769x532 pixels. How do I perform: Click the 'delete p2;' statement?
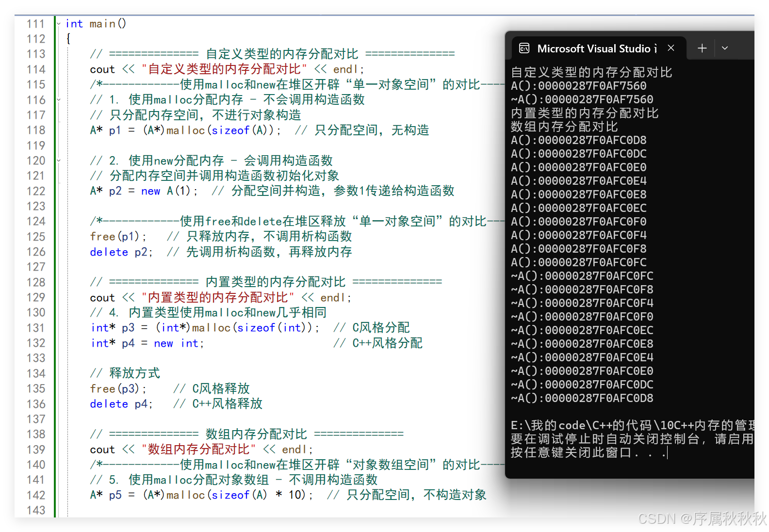tap(121, 252)
